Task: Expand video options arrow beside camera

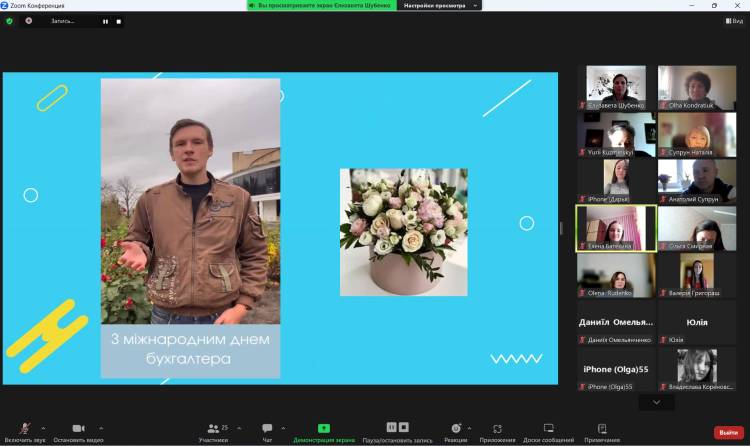Action: tap(100, 428)
